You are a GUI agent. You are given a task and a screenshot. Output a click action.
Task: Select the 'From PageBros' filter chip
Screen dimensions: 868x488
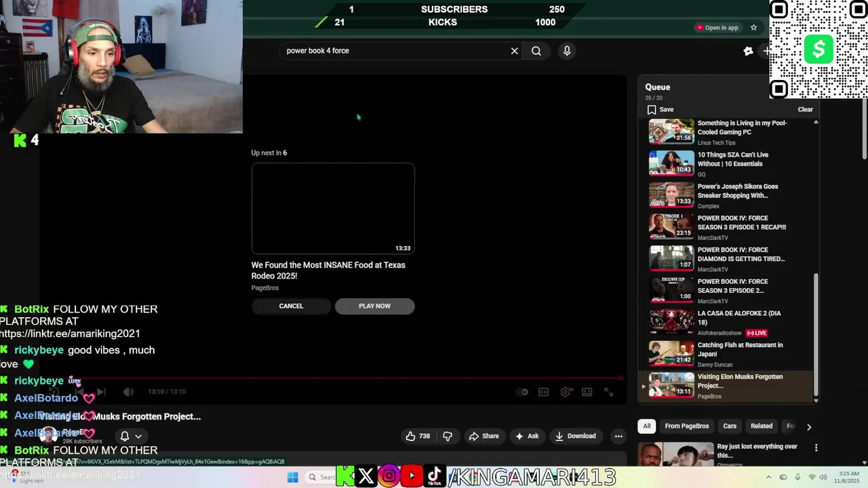pos(687,426)
